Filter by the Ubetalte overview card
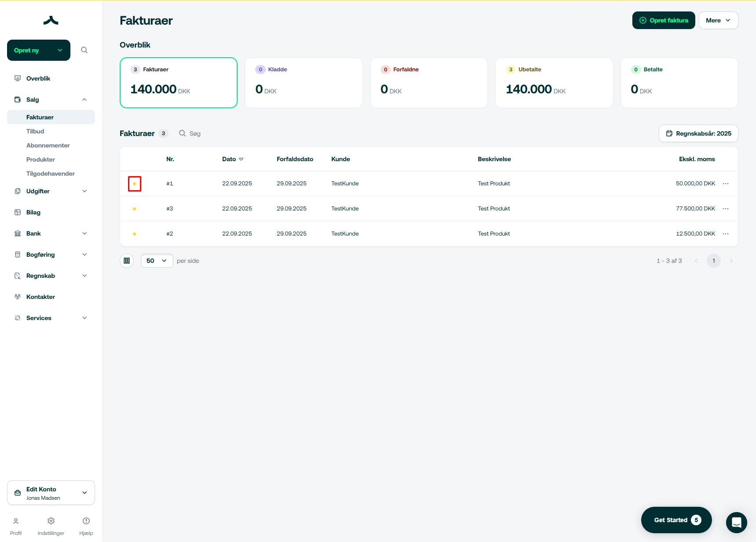The image size is (756, 542). pos(554,83)
